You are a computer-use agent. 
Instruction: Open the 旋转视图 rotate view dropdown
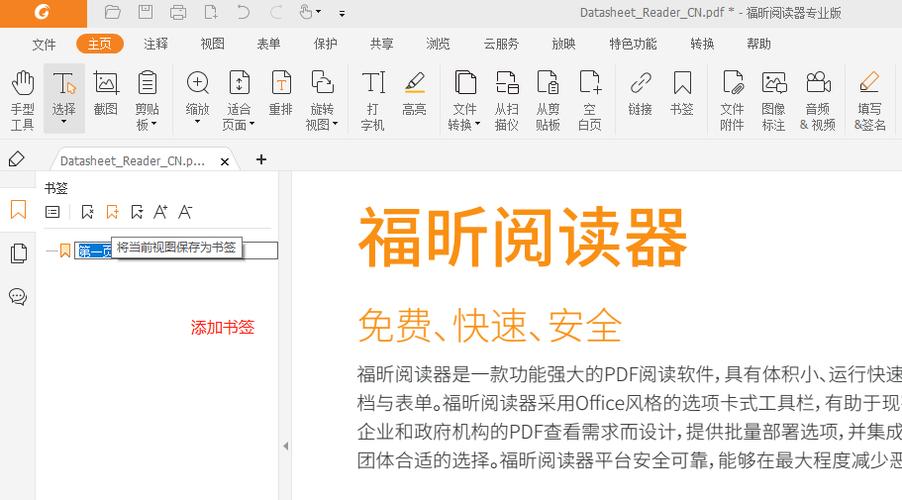322,100
